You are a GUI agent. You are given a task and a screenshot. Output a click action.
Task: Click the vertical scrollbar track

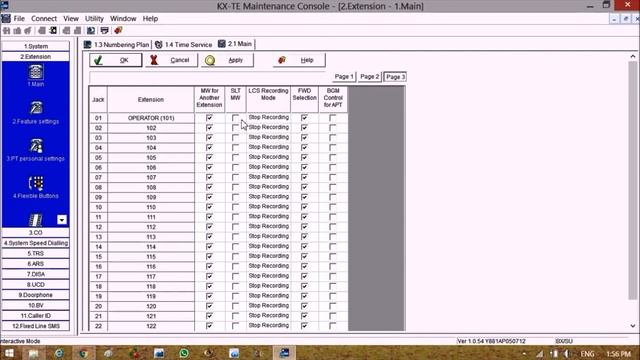[633, 180]
